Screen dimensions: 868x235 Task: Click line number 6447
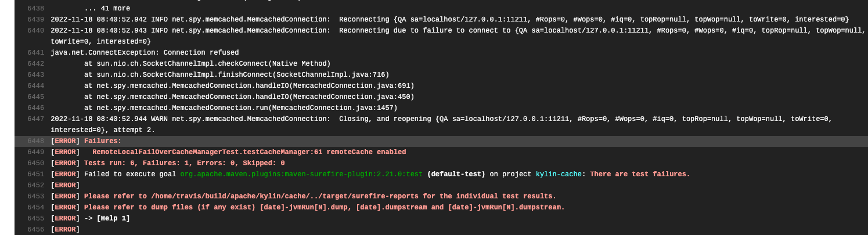(35, 119)
